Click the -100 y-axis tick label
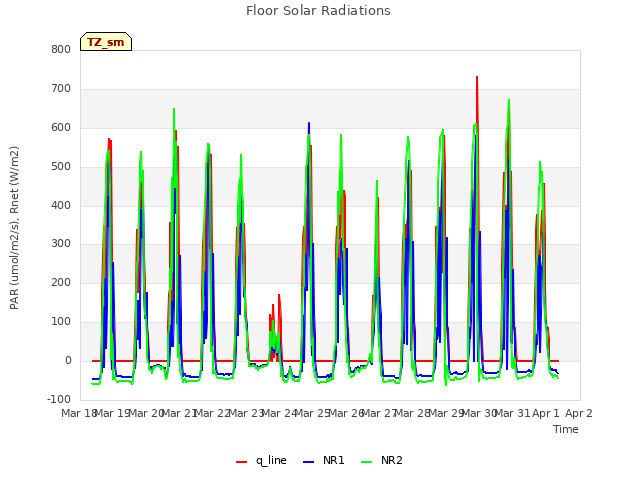Screen dimensions: 640x480 tap(59, 399)
